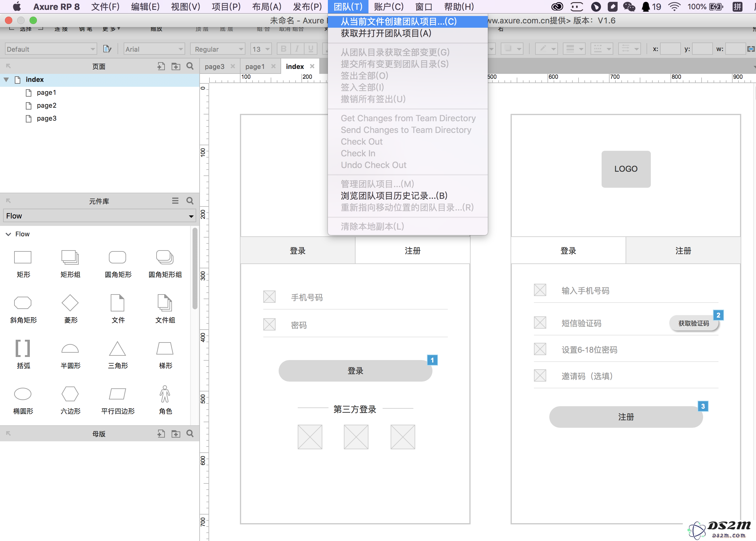Click the rounded 登录 button on canvas
Screen dimensions: 756x541
[x=355, y=371]
